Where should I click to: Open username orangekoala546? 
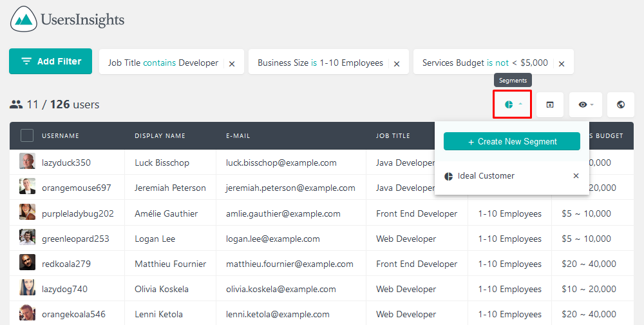click(73, 314)
